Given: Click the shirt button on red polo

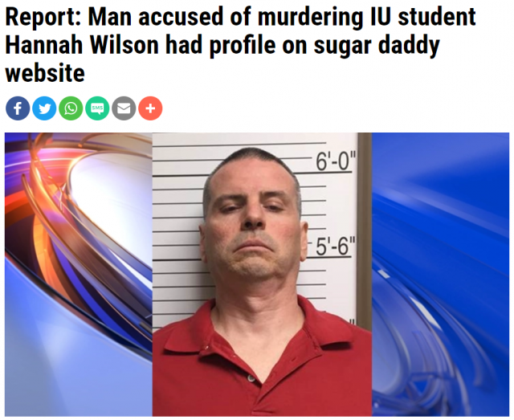Looking at the screenshot, I should pyautogui.click(x=251, y=378).
